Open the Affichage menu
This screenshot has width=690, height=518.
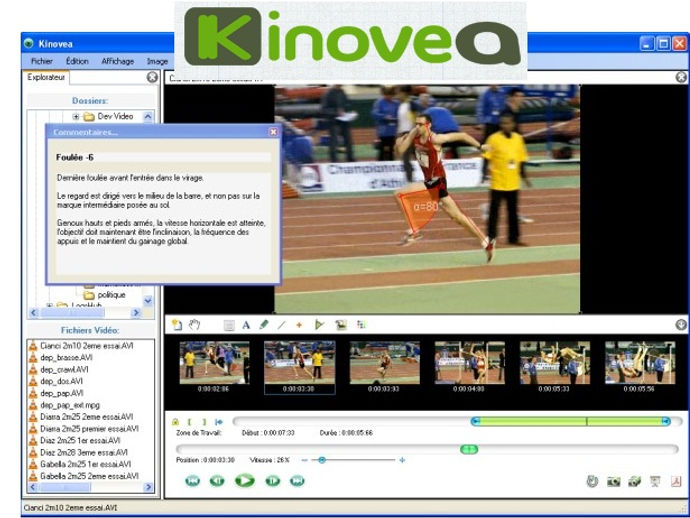click(117, 61)
